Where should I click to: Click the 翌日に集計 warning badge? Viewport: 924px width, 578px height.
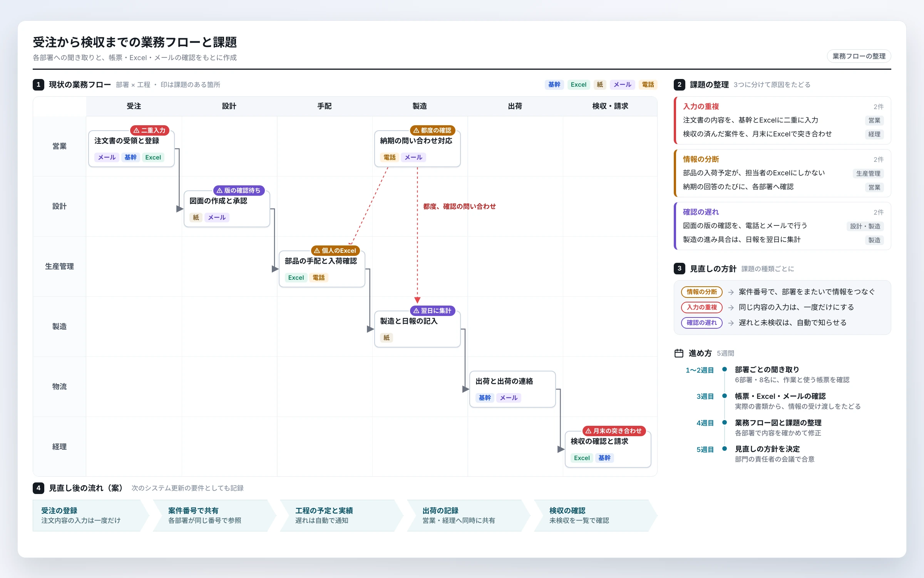click(x=432, y=311)
